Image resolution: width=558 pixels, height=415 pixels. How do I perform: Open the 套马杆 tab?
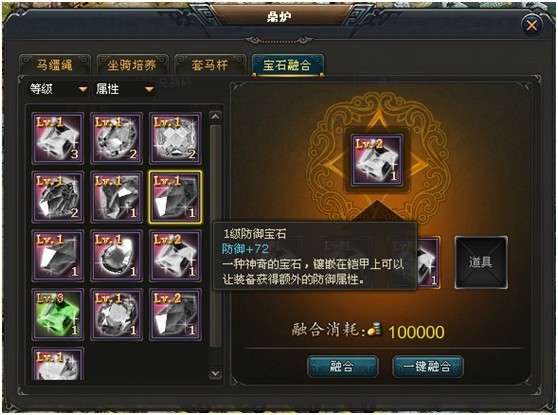coord(210,65)
